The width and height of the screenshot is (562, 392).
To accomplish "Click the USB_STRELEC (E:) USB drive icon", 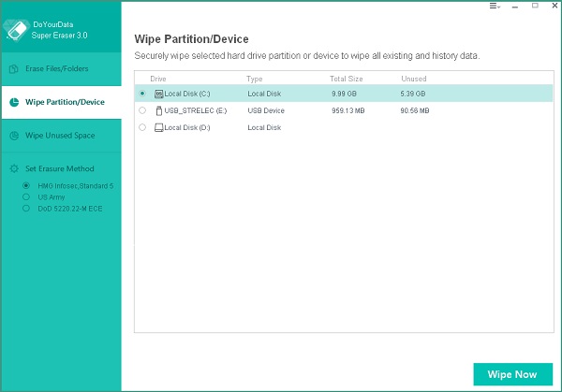I will [158, 110].
